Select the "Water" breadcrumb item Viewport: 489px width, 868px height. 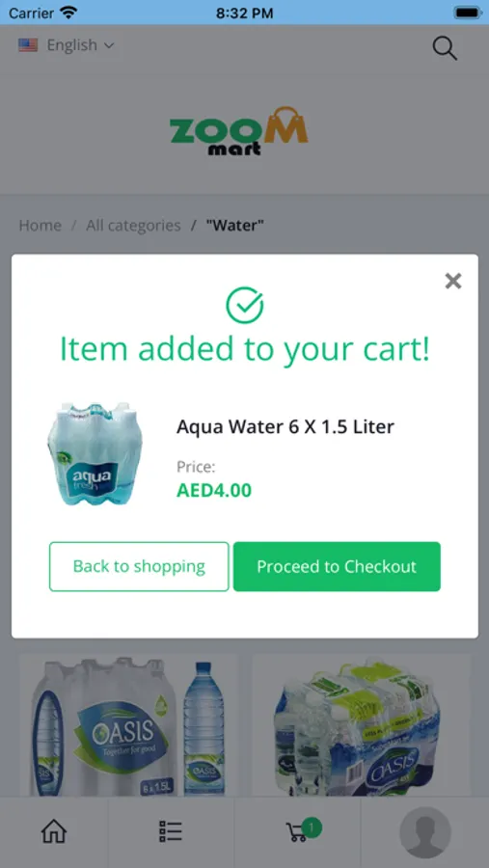point(234,226)
